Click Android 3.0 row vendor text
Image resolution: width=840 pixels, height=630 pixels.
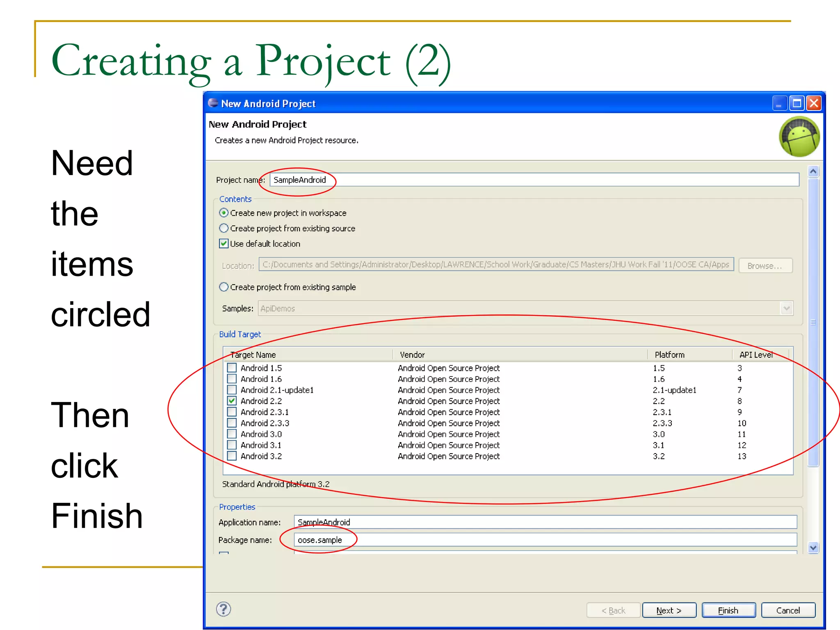click(449, 434)
